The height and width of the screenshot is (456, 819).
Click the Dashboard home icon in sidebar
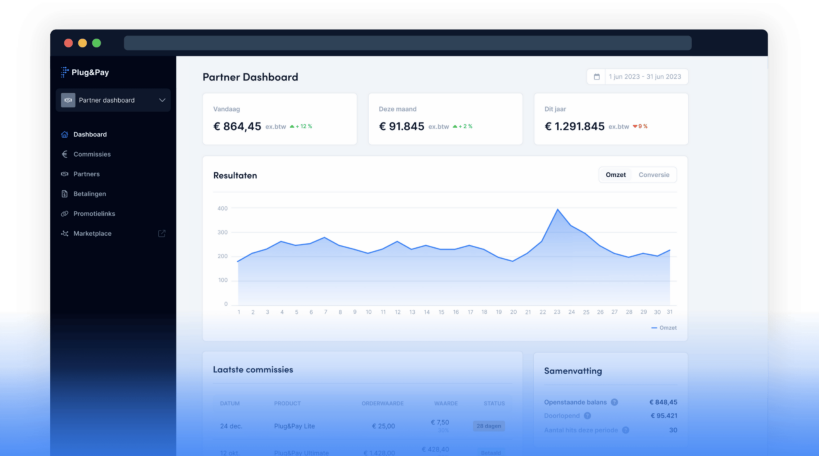point(65,134)
